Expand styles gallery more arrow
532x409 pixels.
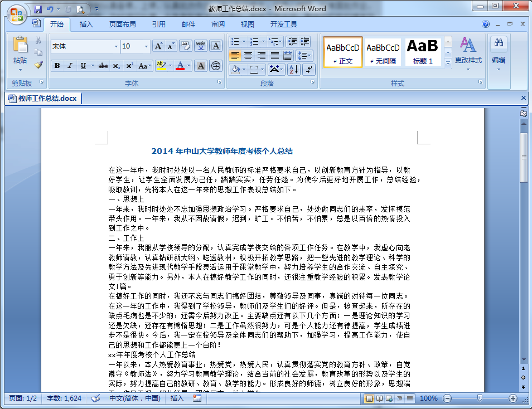point(448,63)
